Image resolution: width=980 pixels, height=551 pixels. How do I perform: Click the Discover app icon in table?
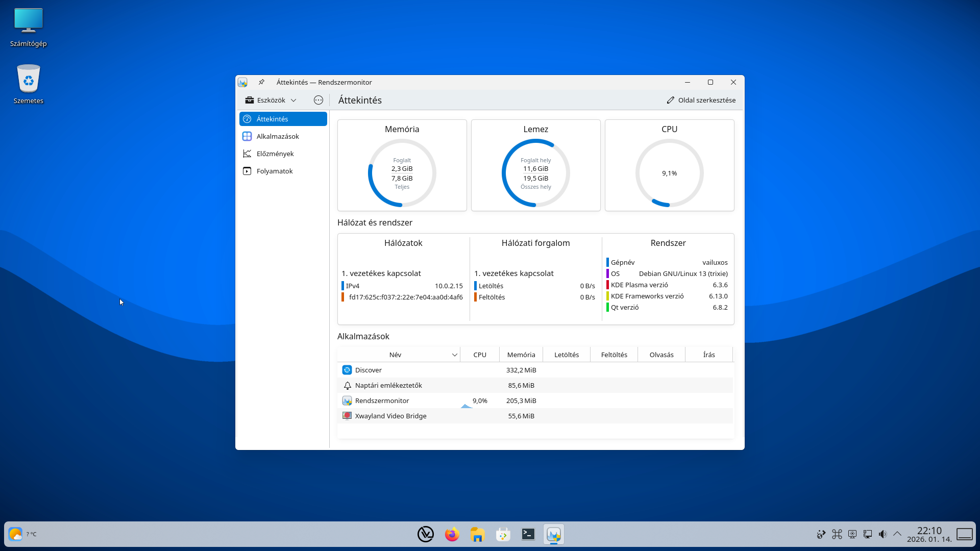(347, 370)
